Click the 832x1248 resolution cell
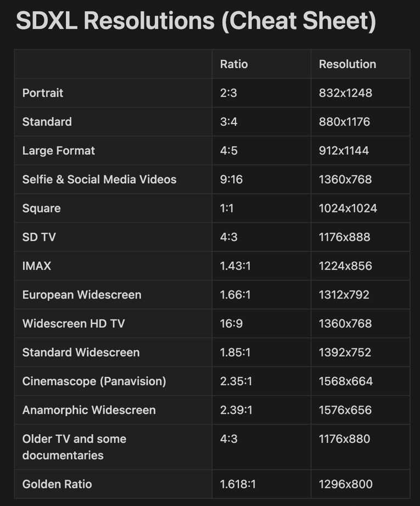Viewport: 420px width, 506px height. [x=345, y=93]
